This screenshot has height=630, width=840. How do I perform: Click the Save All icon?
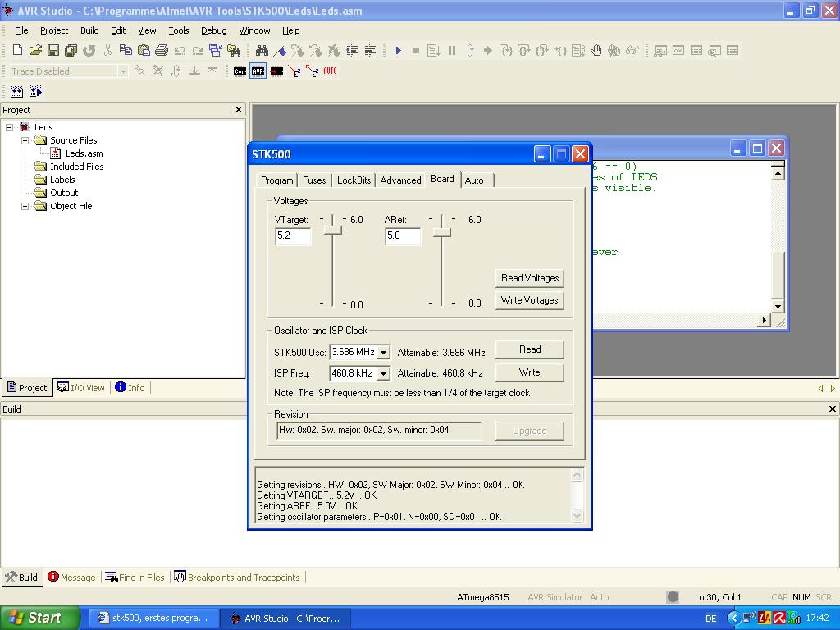[71, 50]
